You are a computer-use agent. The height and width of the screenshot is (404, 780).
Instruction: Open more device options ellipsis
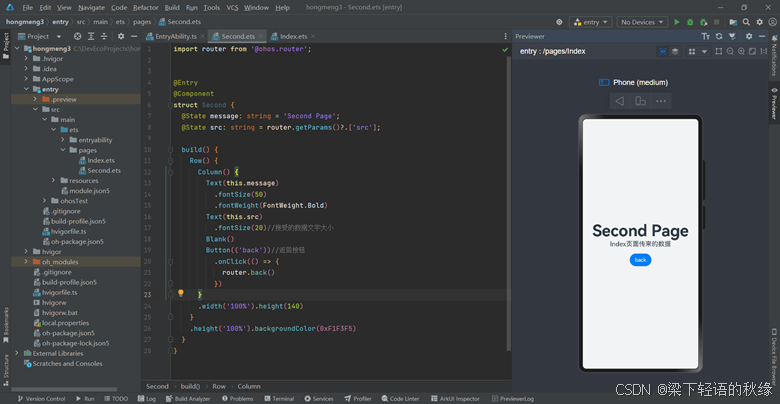tap(661, 101)
